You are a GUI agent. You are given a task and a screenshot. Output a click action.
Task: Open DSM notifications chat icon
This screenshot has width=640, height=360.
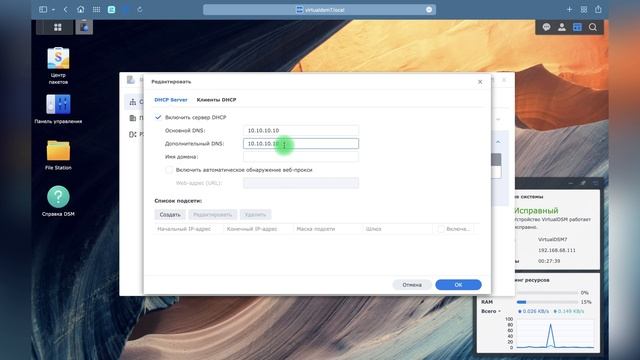tap(546, 27)
